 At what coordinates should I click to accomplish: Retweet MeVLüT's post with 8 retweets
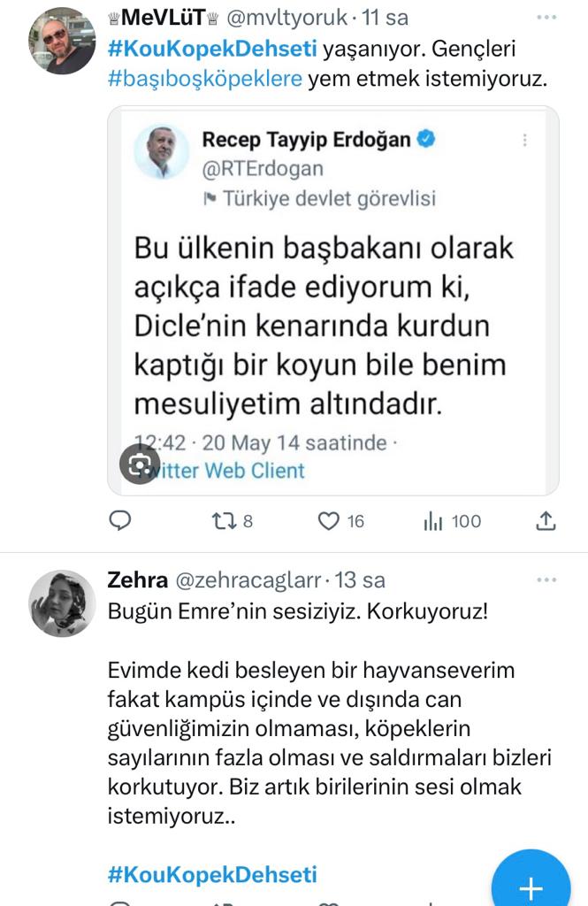point(224,521)
